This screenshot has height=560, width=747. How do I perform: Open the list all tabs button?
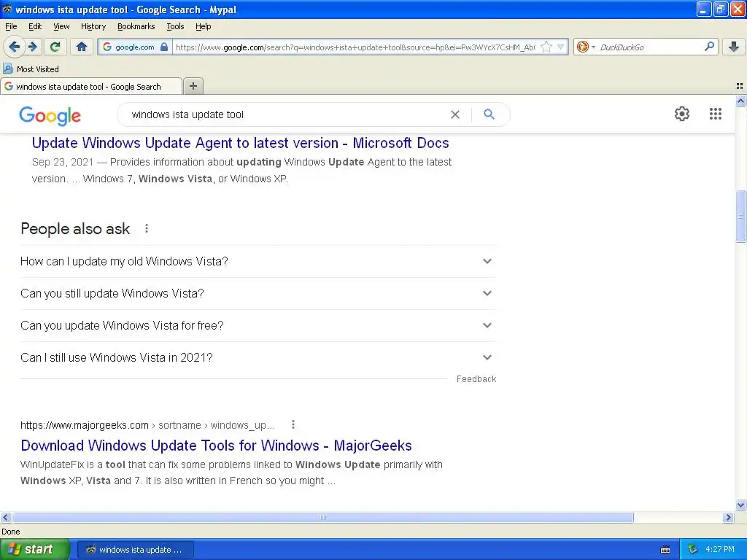pyautogui.click(x=740, y=86)
